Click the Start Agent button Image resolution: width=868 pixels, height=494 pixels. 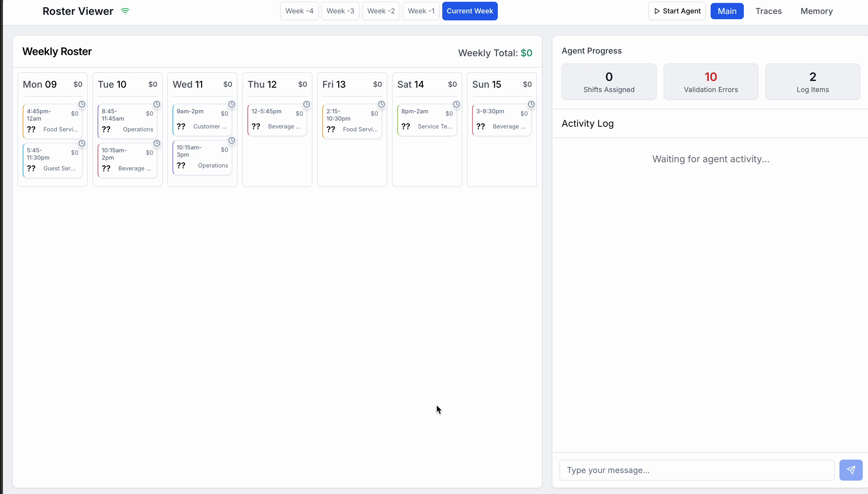coord(676,11)
